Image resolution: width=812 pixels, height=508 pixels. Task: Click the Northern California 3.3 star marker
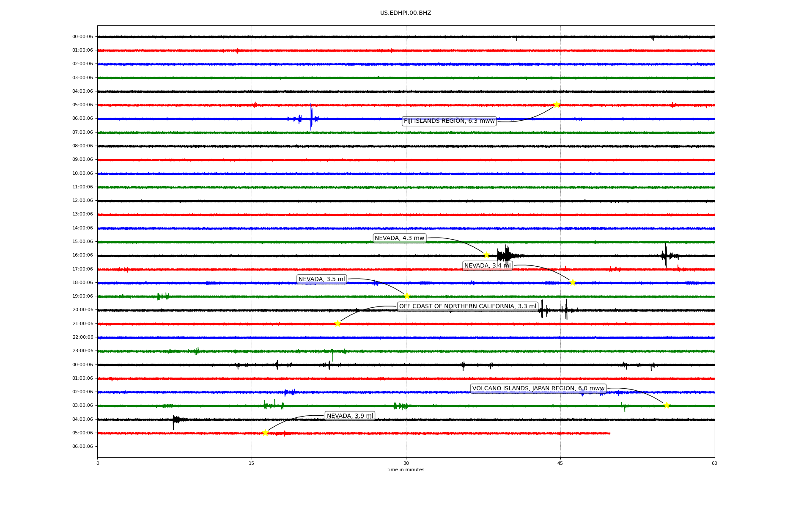[337, 323]
